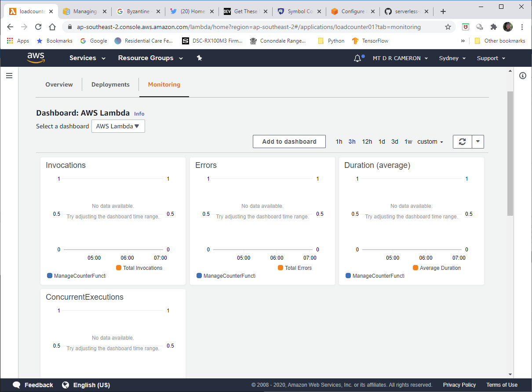Open the refresh options dropdown arrow
This screenshot has width=532, height=392.
click(478, 142)
